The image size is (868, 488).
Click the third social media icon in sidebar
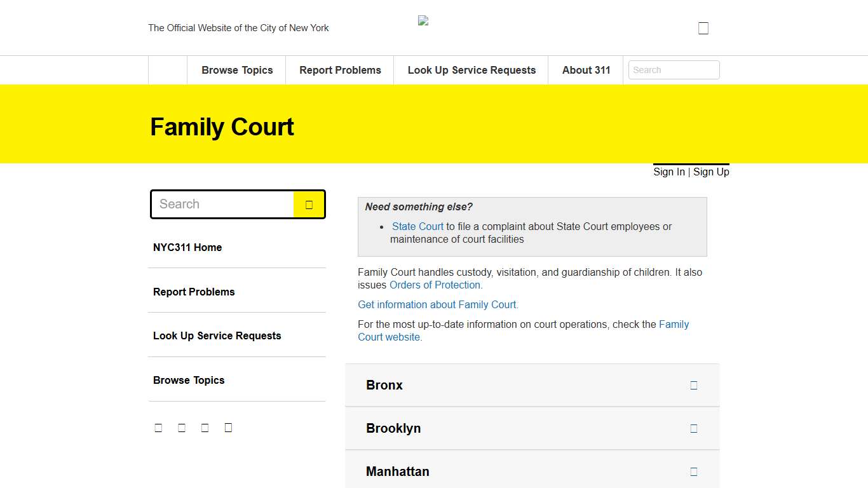click(x=205, y=427)
